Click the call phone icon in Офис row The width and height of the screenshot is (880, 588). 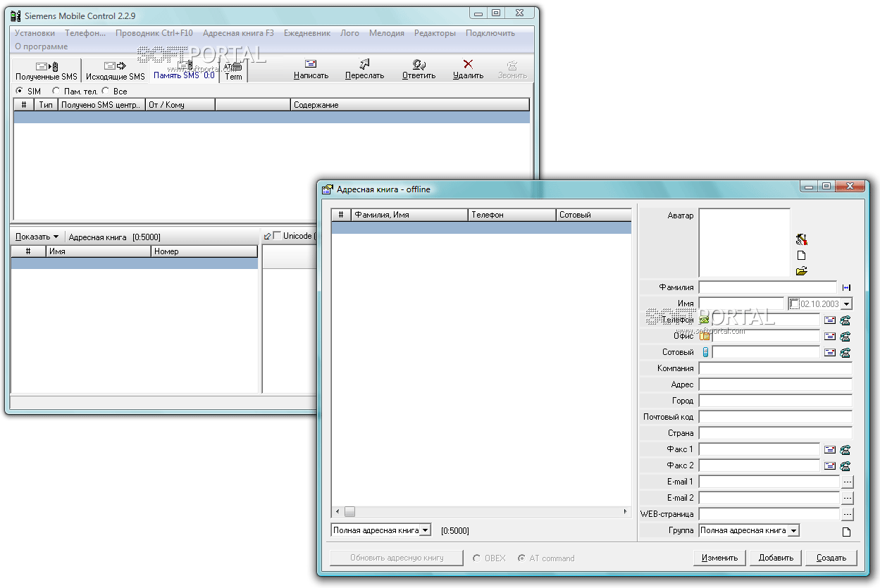pos(845,337)
